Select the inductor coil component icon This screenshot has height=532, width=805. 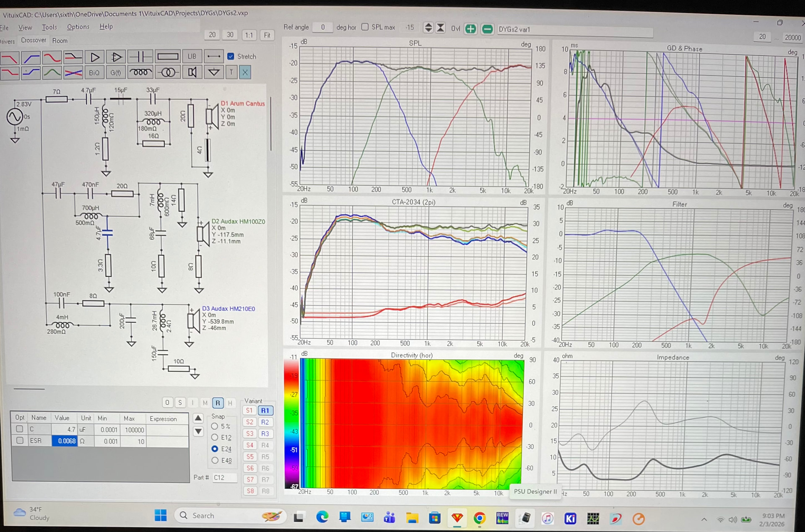140,73
